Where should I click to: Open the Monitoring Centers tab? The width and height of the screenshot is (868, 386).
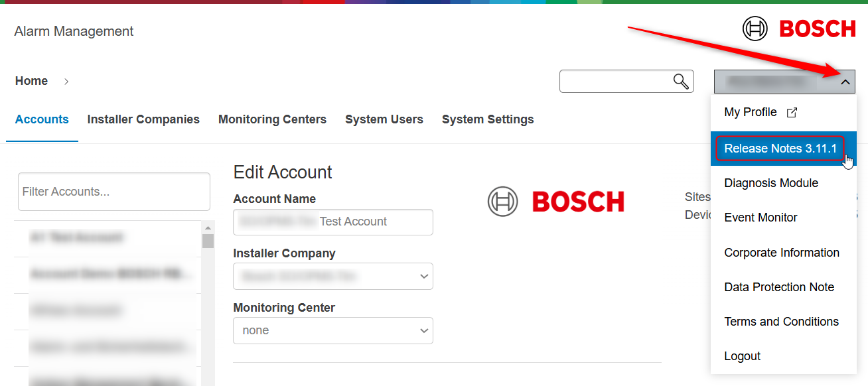(x=272, y=119)
